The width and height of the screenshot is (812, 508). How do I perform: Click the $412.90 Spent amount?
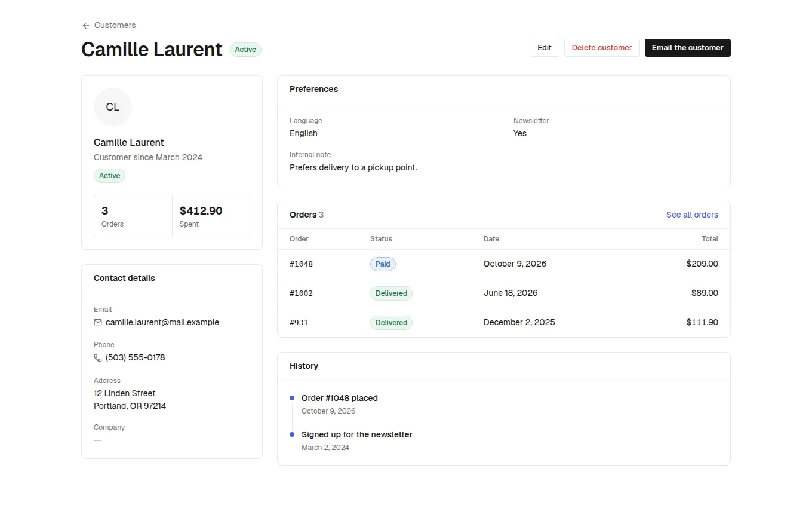[201, 210]
